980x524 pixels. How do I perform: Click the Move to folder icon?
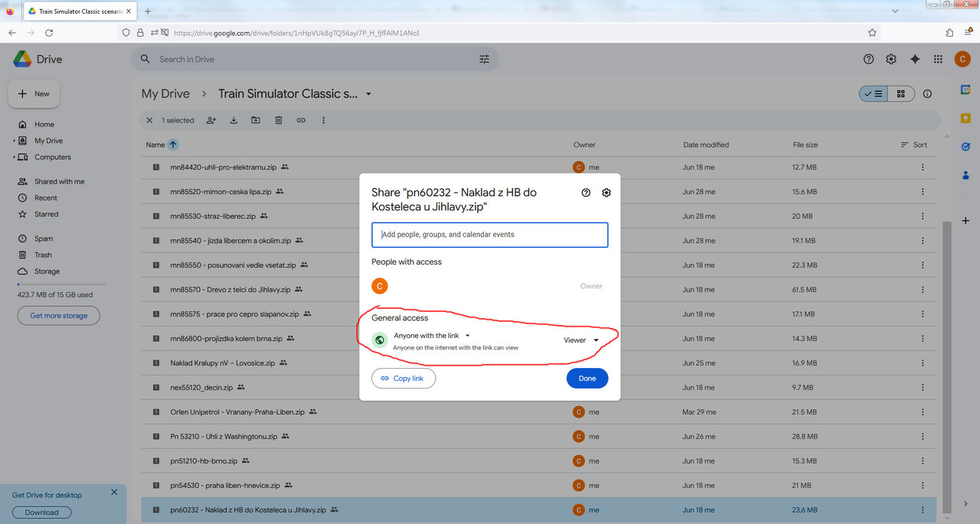[x=256, y=120]
